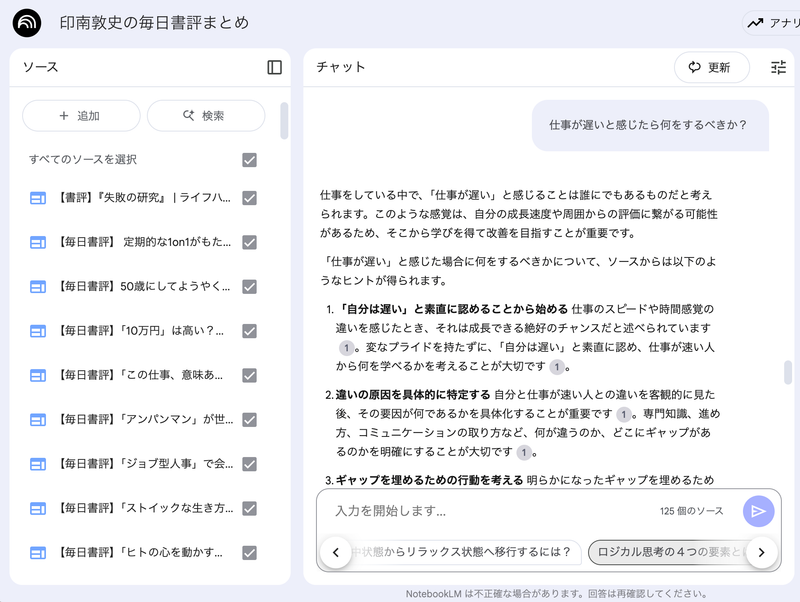Uncheck the 『失敗の研究』 source checkbox
The image size is (800, 602).
point(250,198)
